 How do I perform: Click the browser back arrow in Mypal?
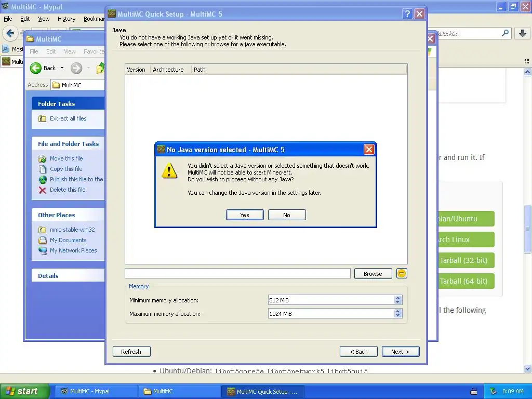click(x=10, y=33)
